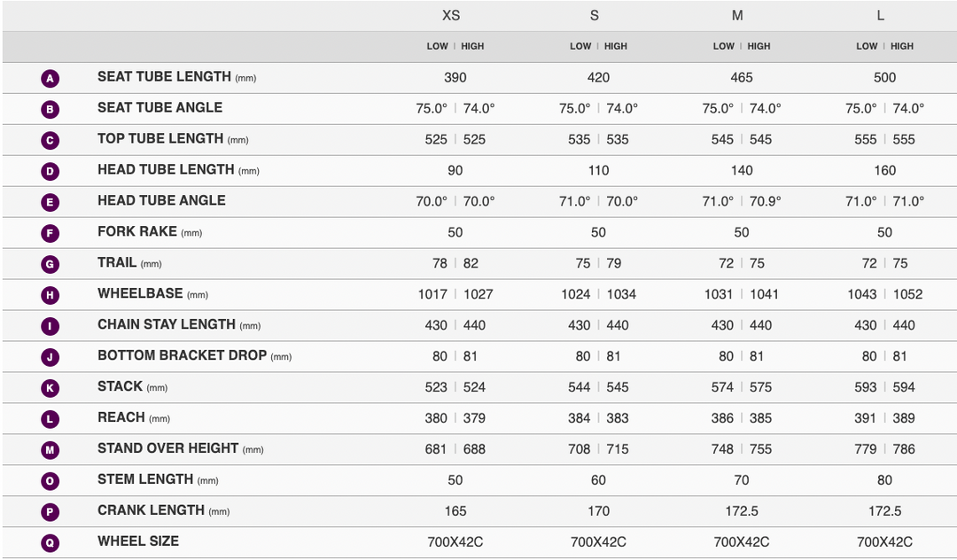Click HIGH subheader under size XS

[472, 46]
